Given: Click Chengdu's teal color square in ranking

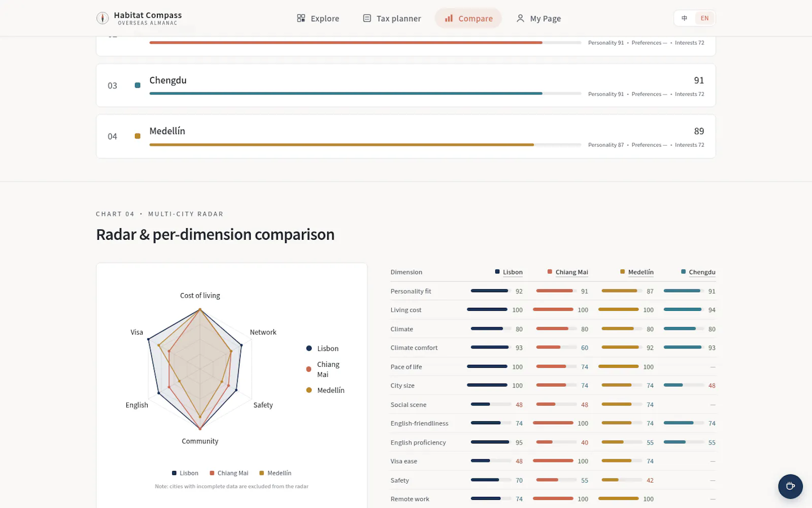Looking at the screenshot, I should (138, 85).
